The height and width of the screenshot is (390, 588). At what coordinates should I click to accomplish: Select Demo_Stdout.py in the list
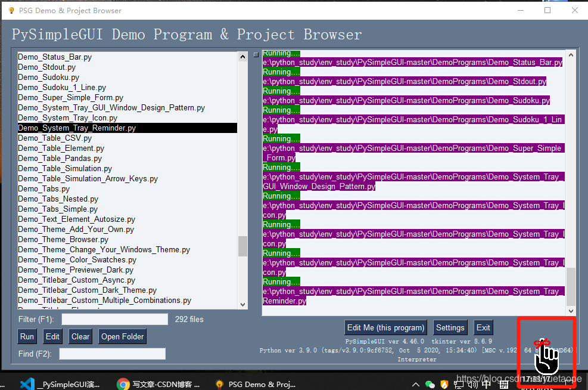pos(127,67)
